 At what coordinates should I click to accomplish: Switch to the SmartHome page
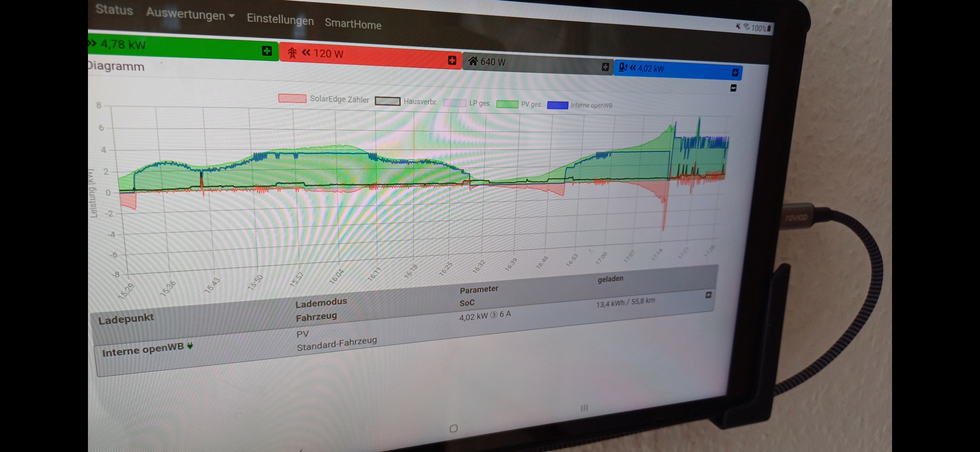353,24
